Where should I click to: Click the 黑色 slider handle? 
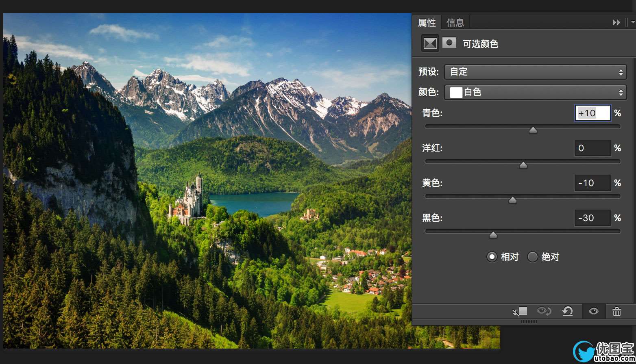[493, 235]
